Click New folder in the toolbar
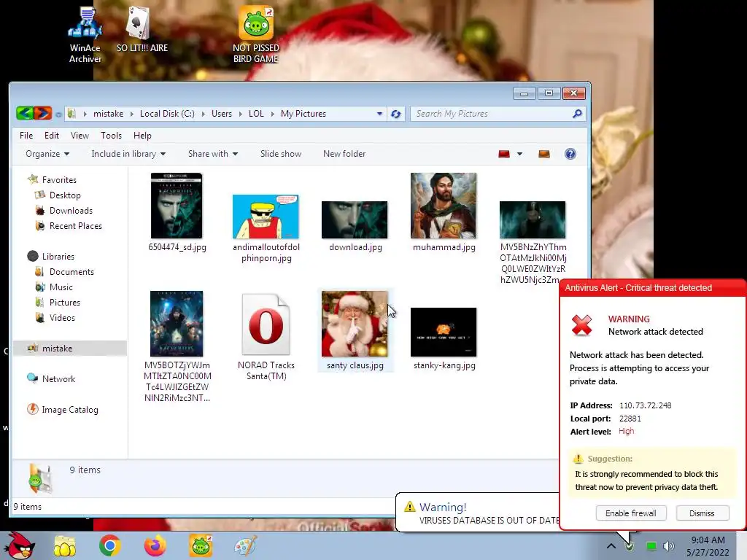 click(344, 154)
